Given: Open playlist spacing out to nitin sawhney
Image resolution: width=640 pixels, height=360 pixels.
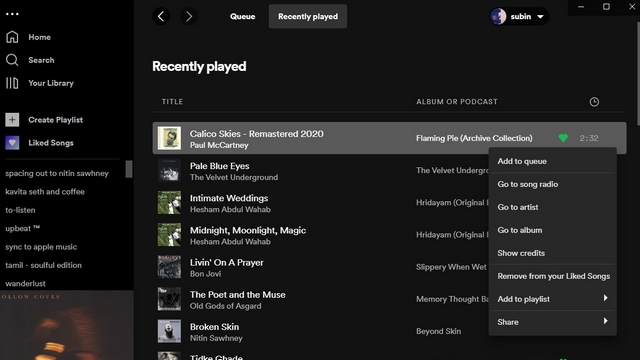Looking at the screenshot, I should [x=57, y=173].
